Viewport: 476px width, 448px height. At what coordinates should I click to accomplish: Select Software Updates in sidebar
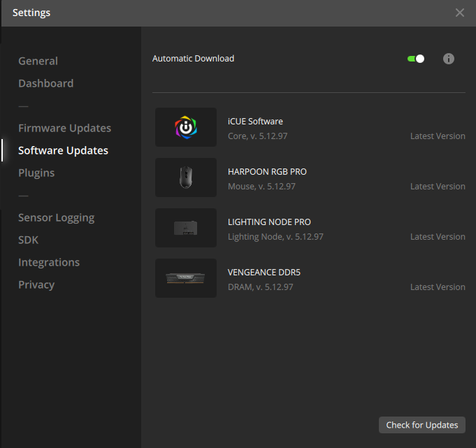click(63, 150)
